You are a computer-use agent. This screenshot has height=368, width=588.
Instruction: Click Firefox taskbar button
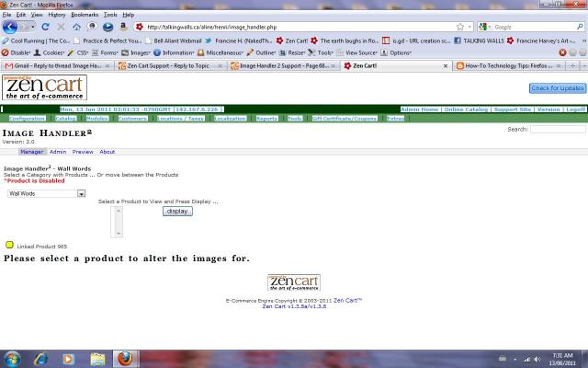(126, 359)
